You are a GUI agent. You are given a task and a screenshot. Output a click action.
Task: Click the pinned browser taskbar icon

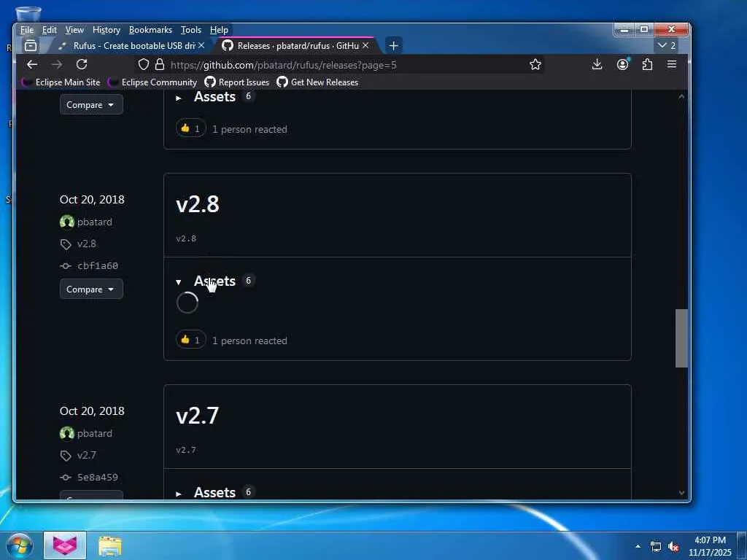click(65, 545)
